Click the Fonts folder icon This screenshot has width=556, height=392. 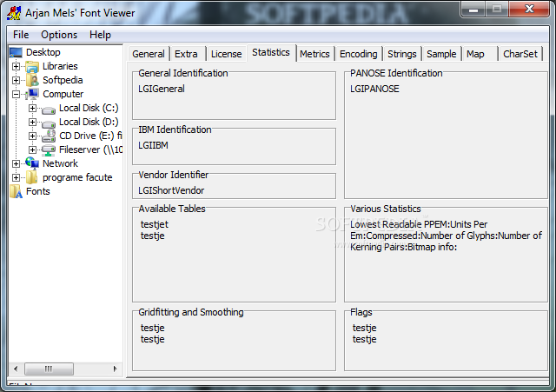pos(16,191)
